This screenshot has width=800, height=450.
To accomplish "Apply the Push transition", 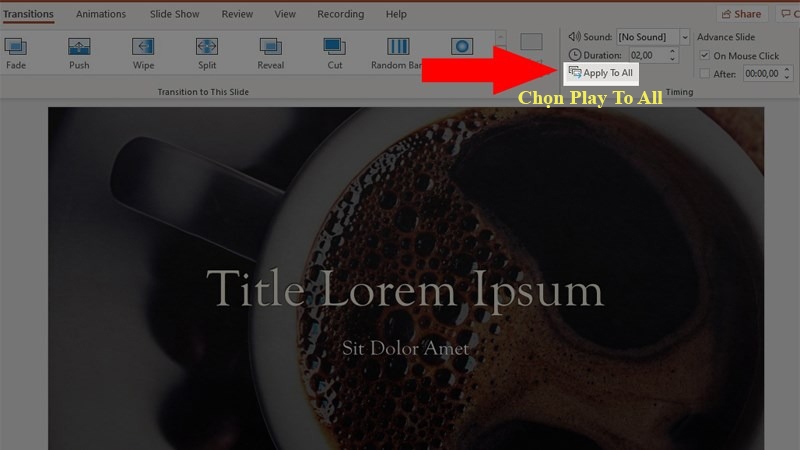I will [x=79, y=54].
